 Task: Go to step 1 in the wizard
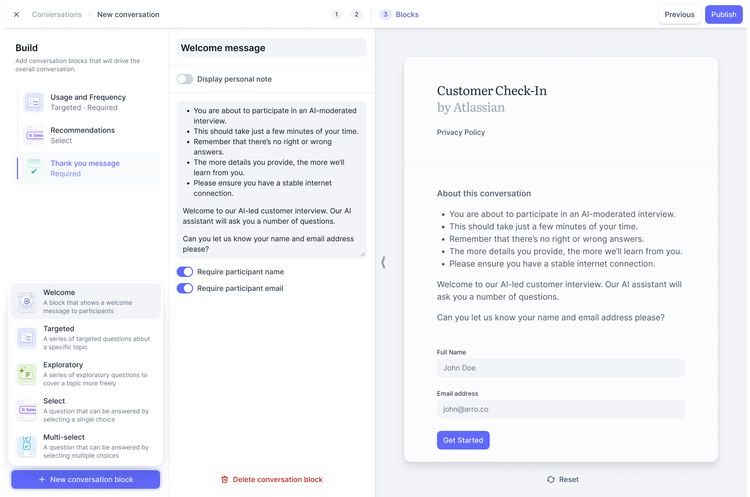[336, 14]
